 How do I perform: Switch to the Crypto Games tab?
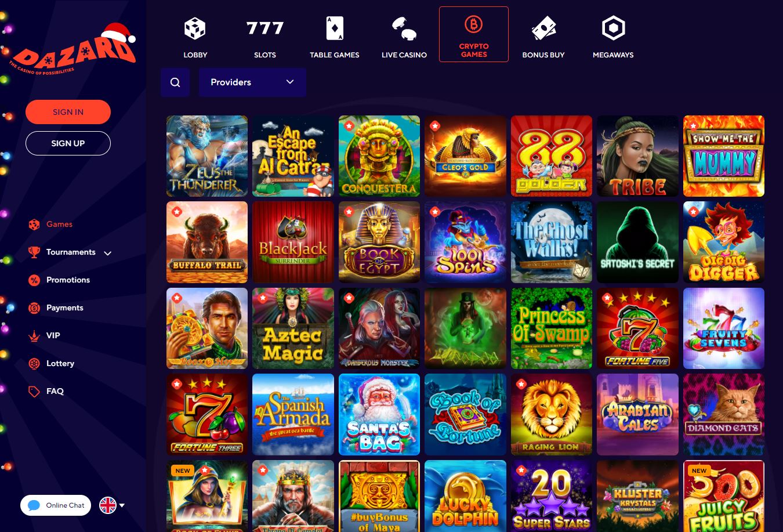coord(474,34)
